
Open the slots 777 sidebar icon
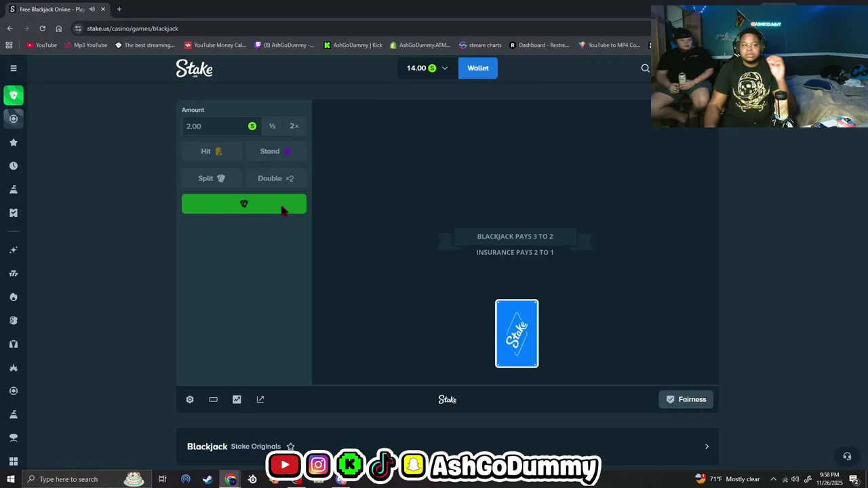(14, 273)
